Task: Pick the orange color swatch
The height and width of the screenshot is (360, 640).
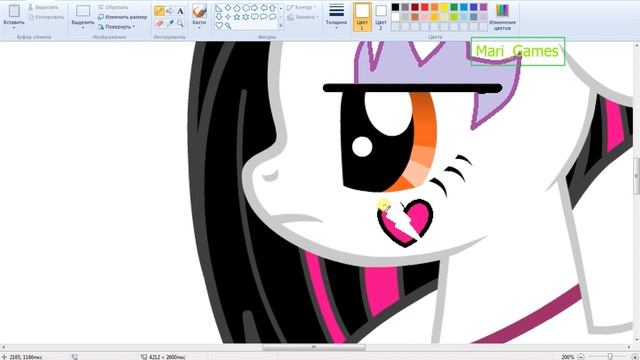Action: (x=434, y=7)
